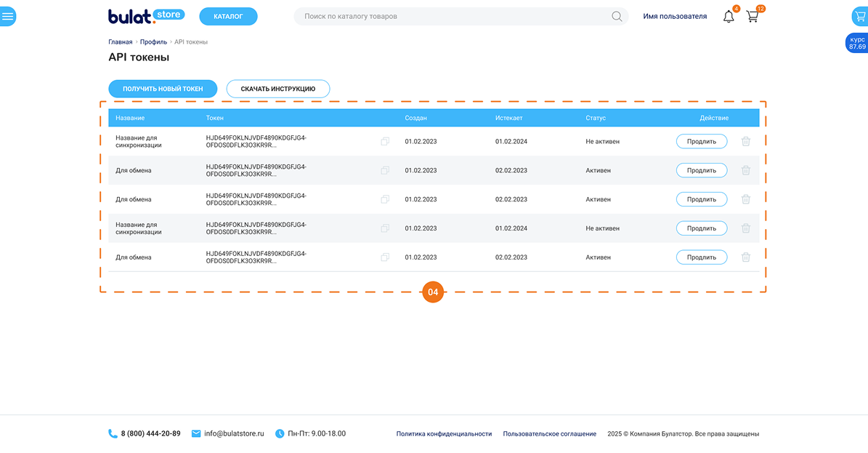Navigate to Профиль breadcrumb
Screen dimensions: 868x453
[153, 42]
